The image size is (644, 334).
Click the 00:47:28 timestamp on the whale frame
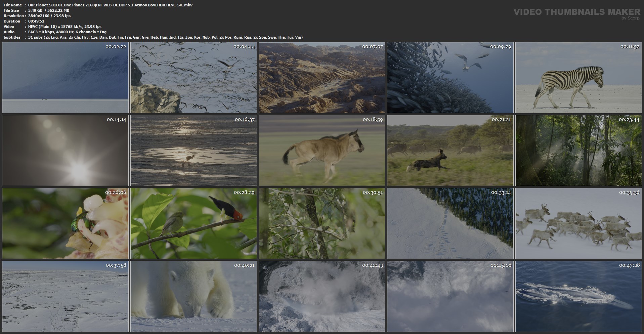click(629, 265)
